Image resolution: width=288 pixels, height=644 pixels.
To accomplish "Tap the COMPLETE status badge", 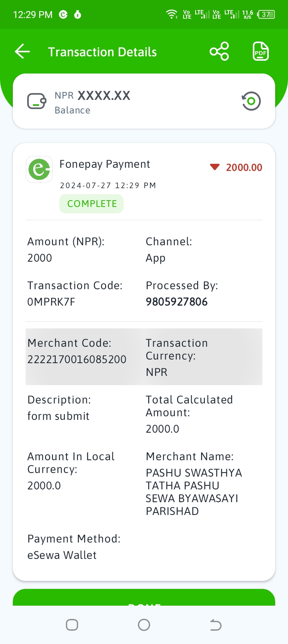I will click(92, 204).
